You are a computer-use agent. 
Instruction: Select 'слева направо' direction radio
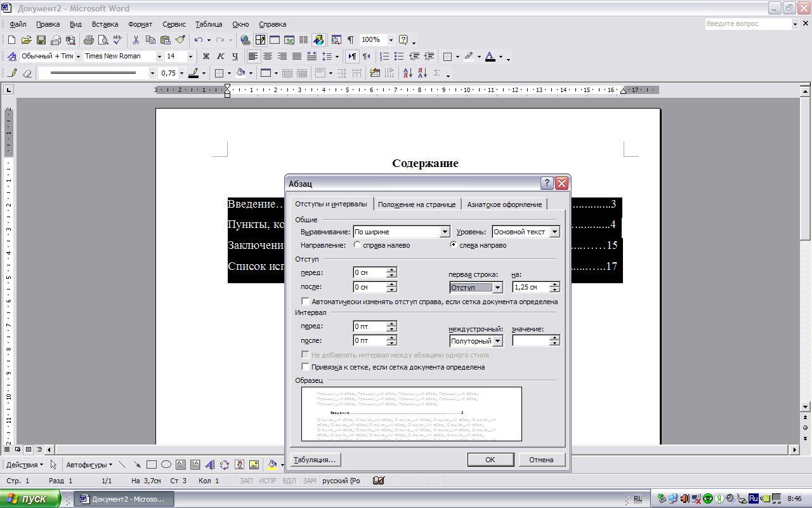pyautogui.click(x=454, y=245)
